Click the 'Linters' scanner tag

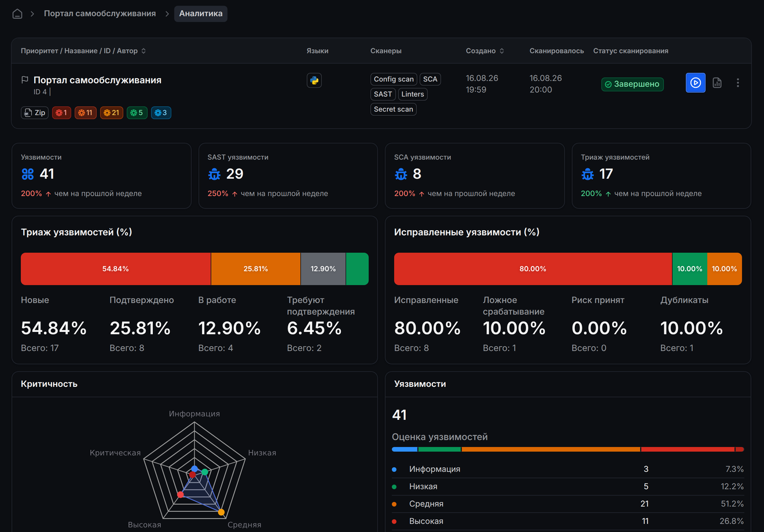[x=413, y=94]
